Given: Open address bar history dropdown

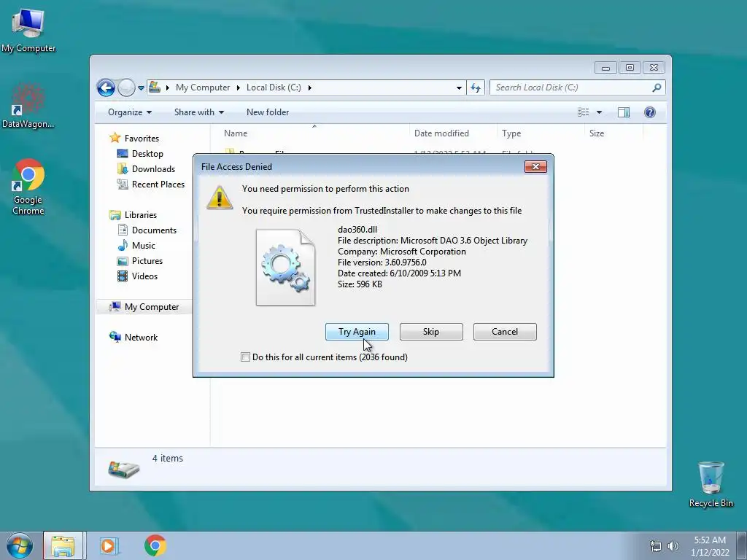Looking at the screenshot, I should coord(459,87).
